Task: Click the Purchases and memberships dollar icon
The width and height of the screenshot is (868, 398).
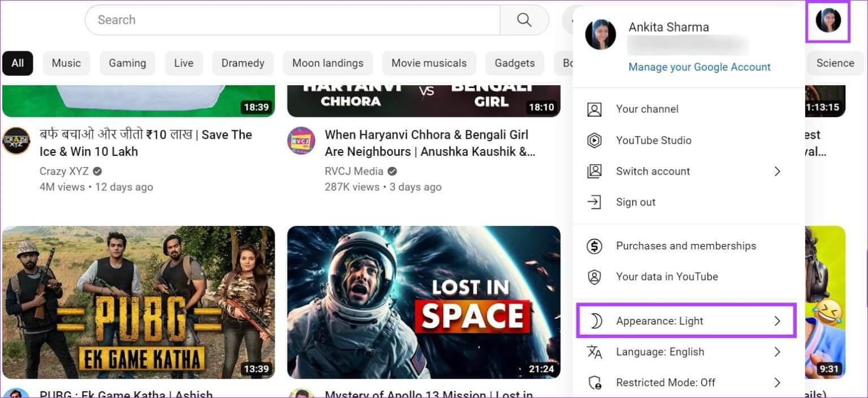Action: 594,246
